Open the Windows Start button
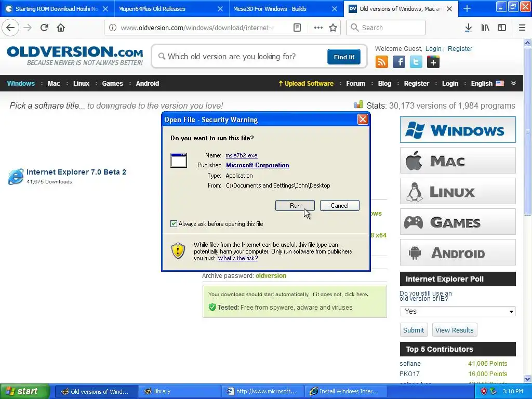Screen dimensions: 532x399 pos(24,391)
